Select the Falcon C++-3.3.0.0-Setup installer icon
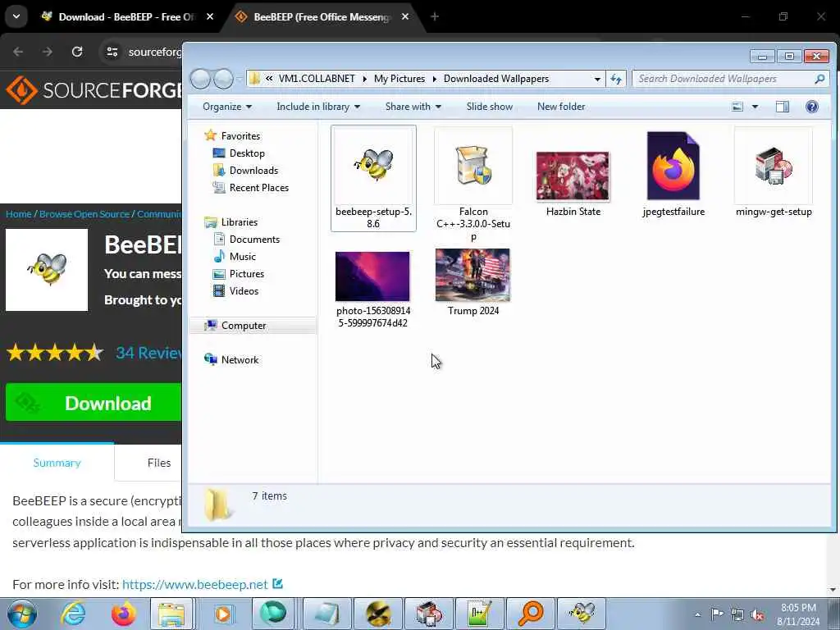Image resolution: width=840 pixels, height=630 pixels. coord(473,165)
